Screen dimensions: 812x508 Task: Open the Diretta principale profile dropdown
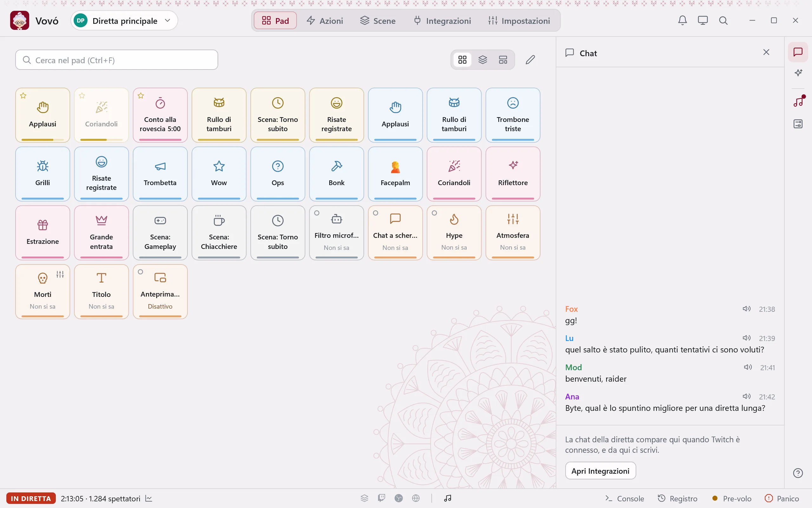click(x=124, y=21)
